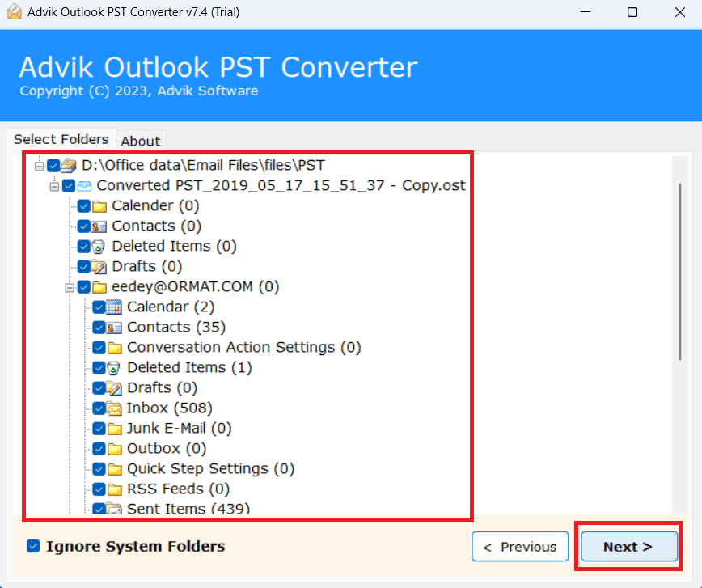The height and width of the screenshot is (588, 702).
Task: Select the Calender (0) label
Action: pyautogui.click(x=155, y=206)
